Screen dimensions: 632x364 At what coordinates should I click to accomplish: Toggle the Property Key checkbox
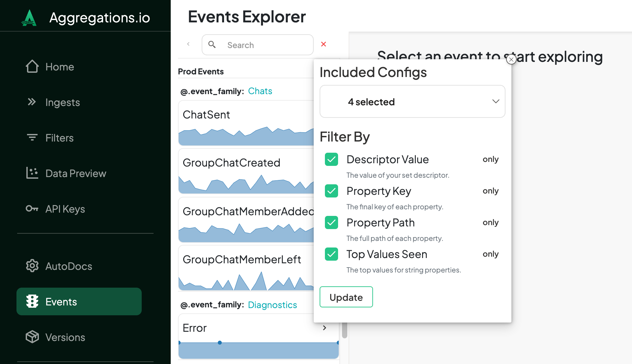click(331, 191)
